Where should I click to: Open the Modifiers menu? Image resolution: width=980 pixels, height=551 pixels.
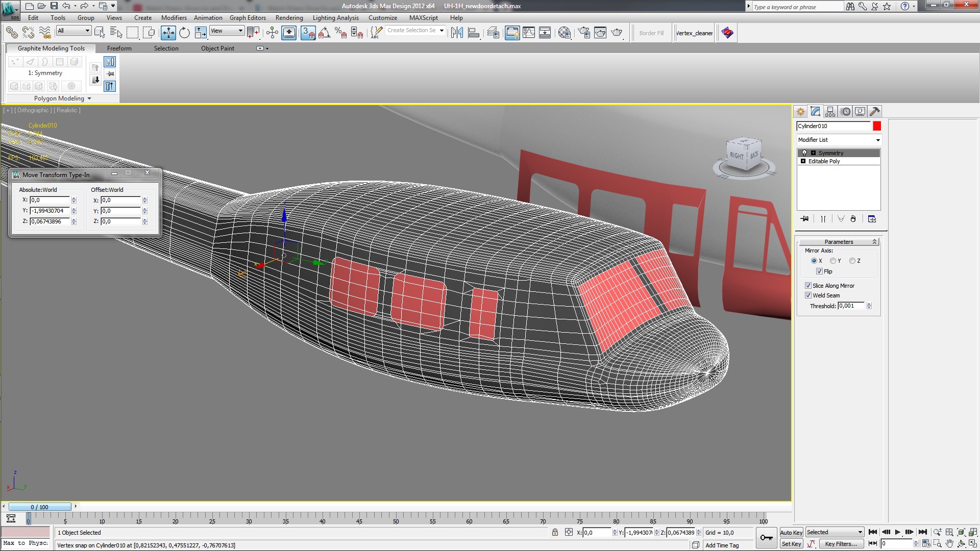click(174, 18)
